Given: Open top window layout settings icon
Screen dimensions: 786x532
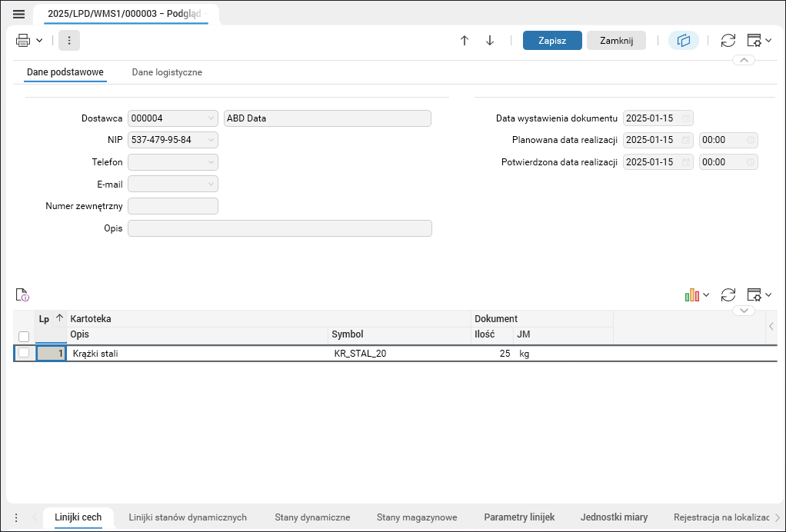Looking at the screenshot, I should coord(754,41).
